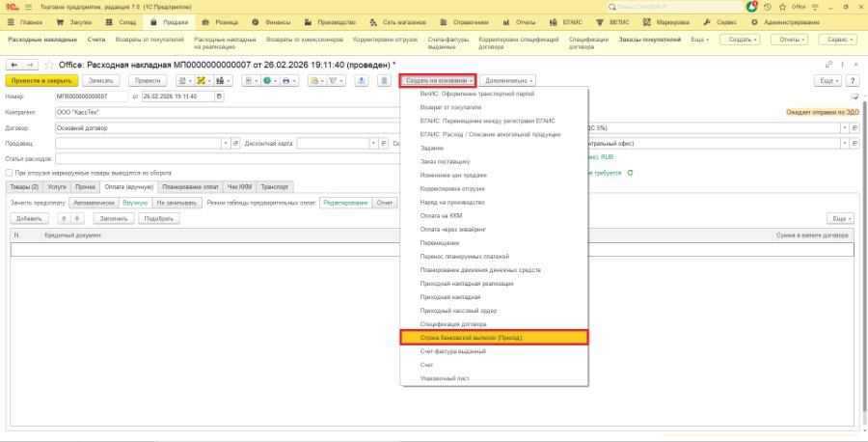Switch to the 'Планирование оплат' tab
Screen dimensions: 868x442
click(190, 187)
